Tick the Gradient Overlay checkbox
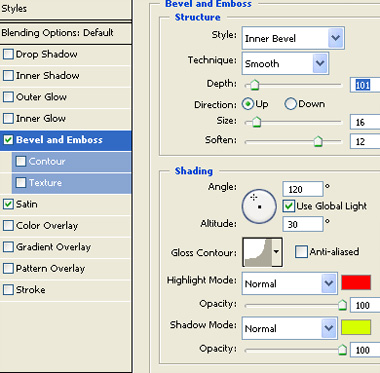Viewport: 380px width, 373px height. coord(8,247)
